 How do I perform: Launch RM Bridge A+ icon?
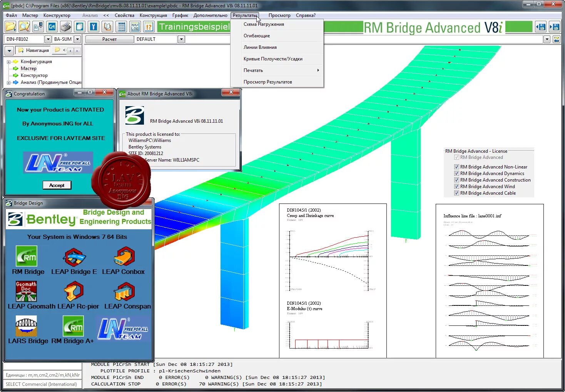point(73,326)
